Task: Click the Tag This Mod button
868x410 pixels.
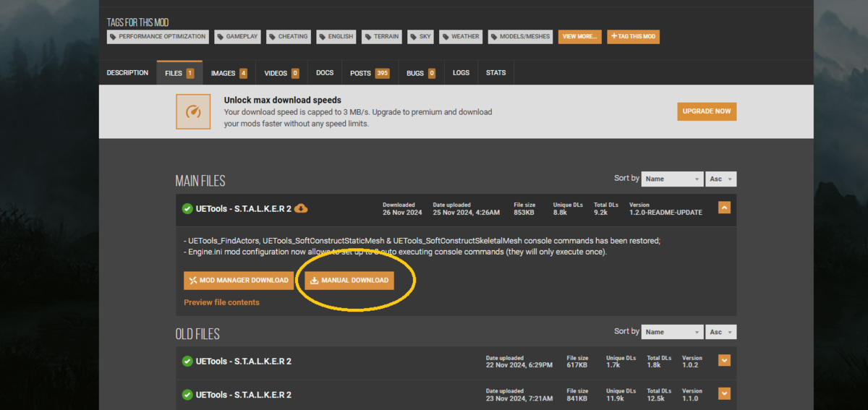Action: pos(633,36)
